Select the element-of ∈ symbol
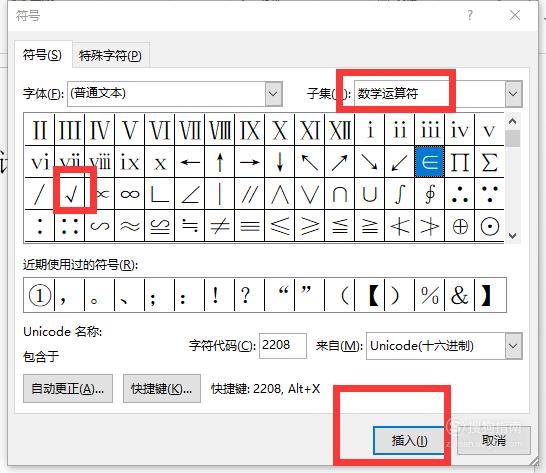This screenshot has height=473, width=546. click(429, 162)
